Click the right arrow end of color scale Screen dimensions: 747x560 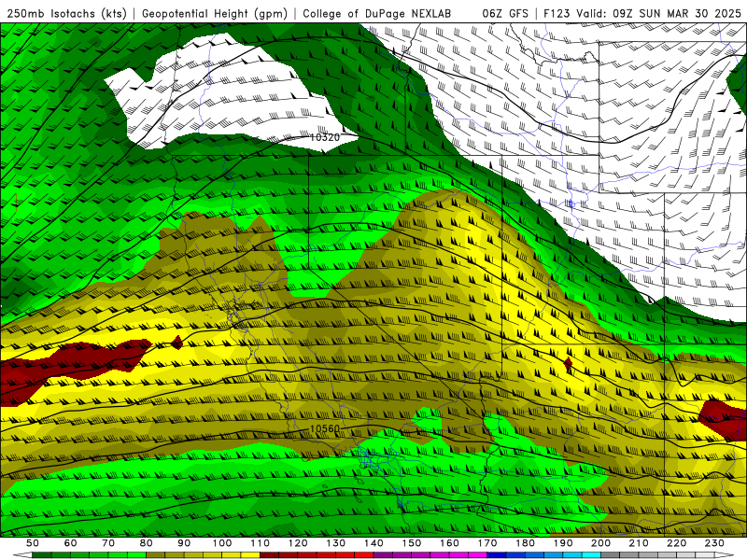coord(725,555)
